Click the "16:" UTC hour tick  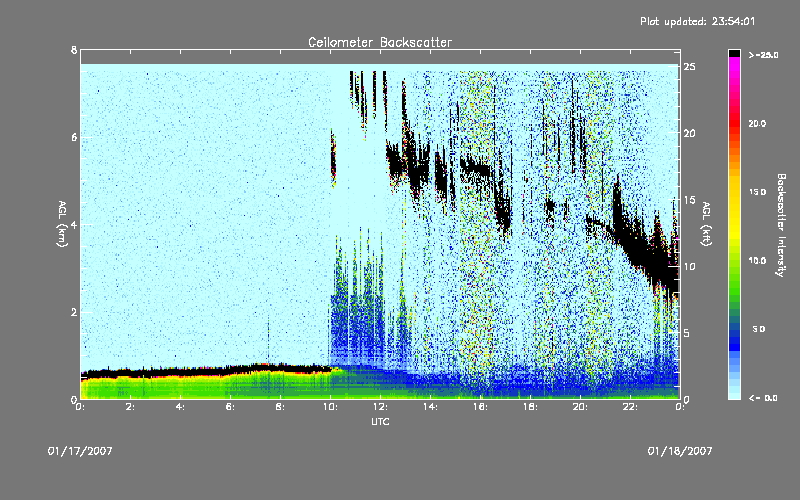(480, 407)
